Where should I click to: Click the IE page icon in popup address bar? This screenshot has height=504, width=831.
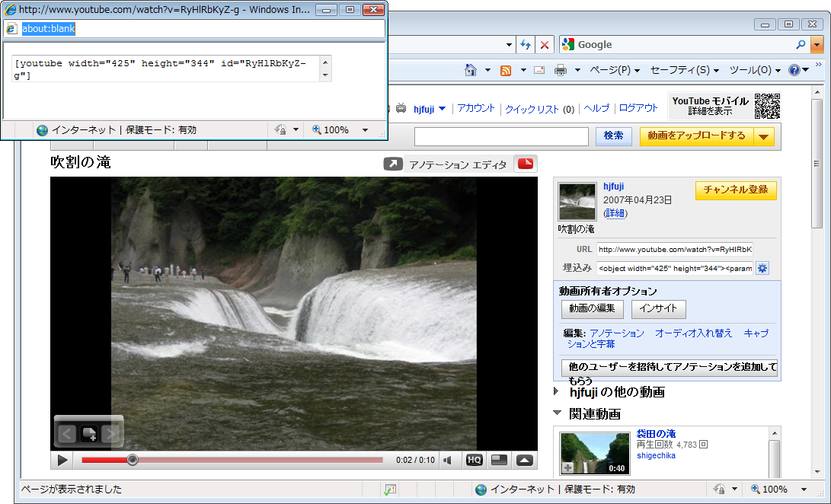point(11,29)
